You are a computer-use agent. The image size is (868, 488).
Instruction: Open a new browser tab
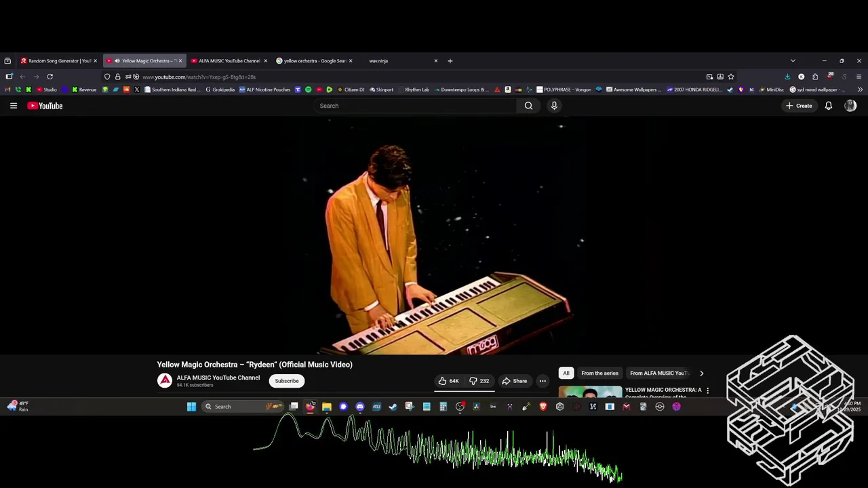tap(450, 61)
